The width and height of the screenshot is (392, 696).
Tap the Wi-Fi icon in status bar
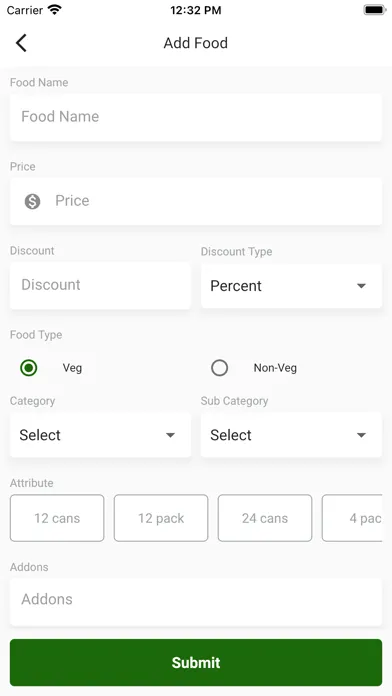pos(55,10)
